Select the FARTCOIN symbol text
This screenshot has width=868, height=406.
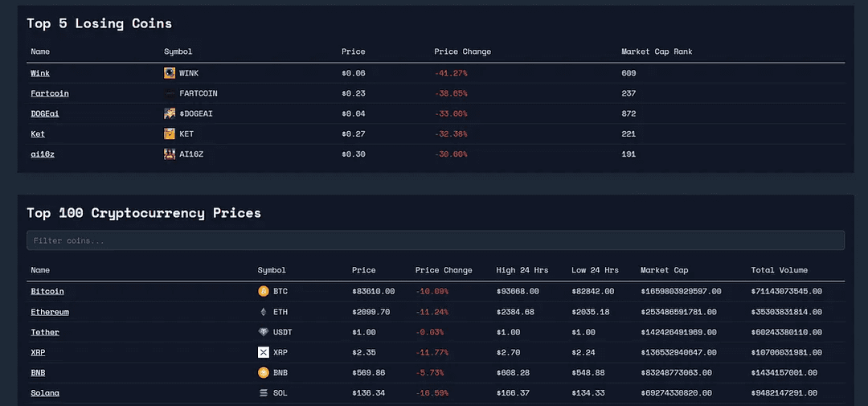tap(199, 93)
